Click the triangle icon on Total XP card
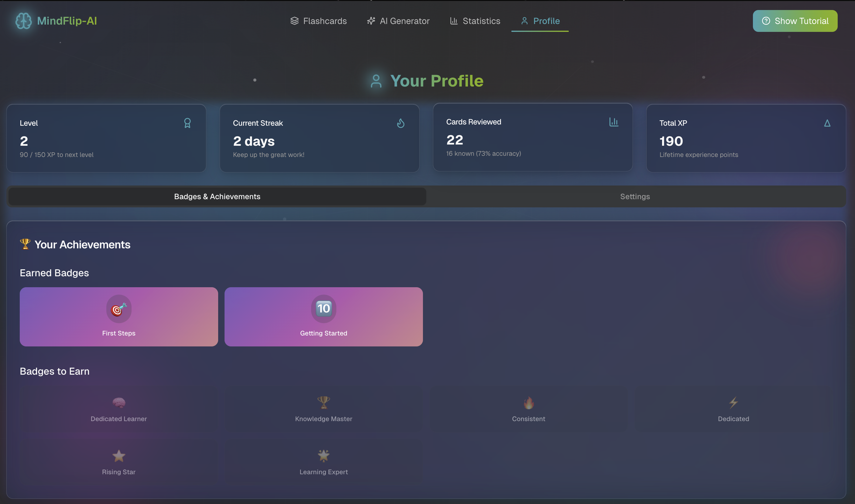Viewport: 855px width, 504px height. pyautogui.click(x=827, y=123)
